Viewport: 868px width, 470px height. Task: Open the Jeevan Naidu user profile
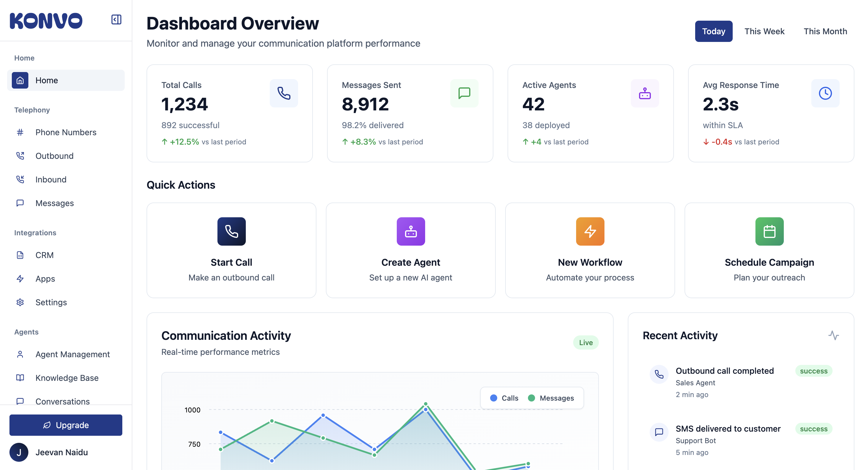[x=61, y=452]
